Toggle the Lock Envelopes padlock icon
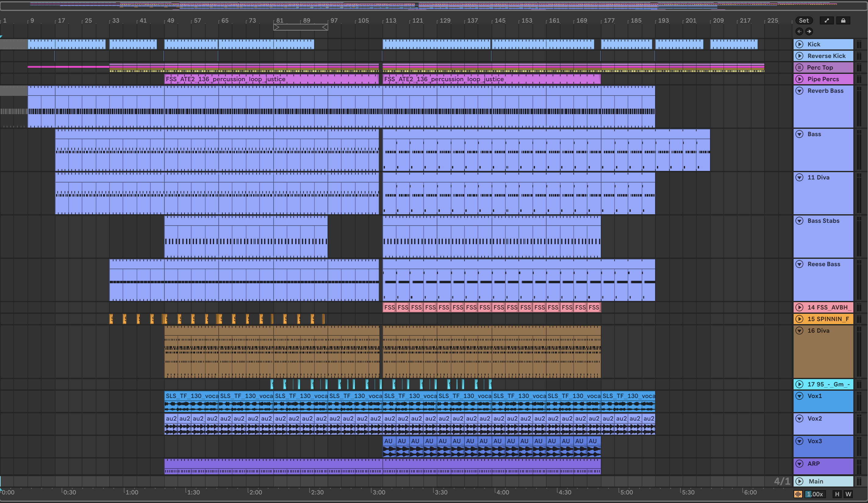The width and height of the screenshot is (868, 503). coord(843,20)
